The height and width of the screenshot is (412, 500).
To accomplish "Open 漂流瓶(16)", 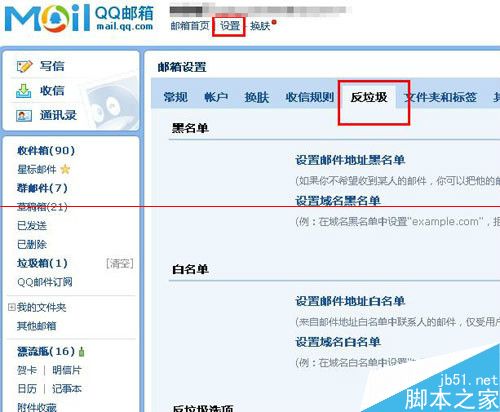I will tap(46, 351).
